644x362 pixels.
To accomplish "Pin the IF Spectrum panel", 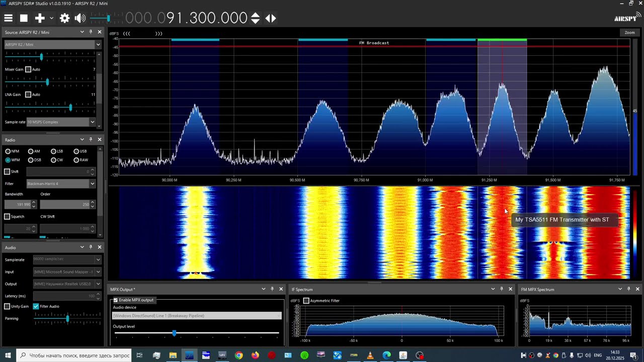I will (x=502, y=289).
